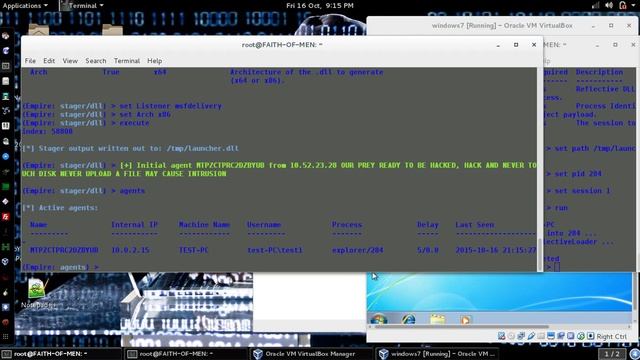Click the VirtualBox network adapters status icon
This screenshot has height=360, width=640.
click(x=521, y=336)
